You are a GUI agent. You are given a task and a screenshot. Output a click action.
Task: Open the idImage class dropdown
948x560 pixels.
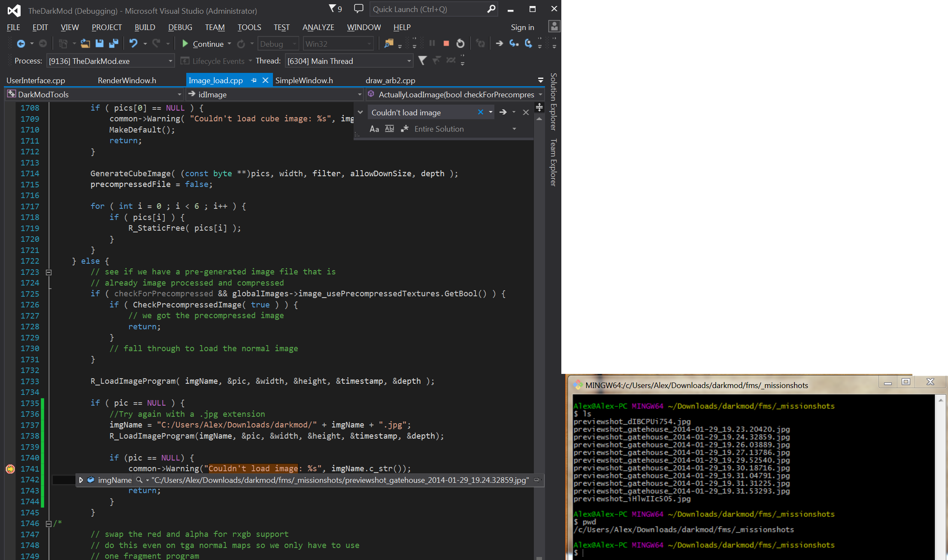point(360,94)
